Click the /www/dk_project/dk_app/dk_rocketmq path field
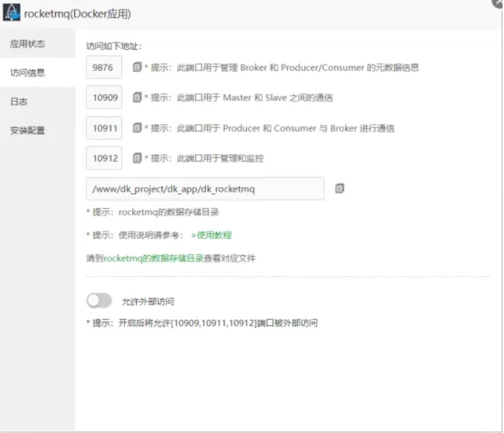The width and height of the screenshot is (504, 433). coord(205,188)
